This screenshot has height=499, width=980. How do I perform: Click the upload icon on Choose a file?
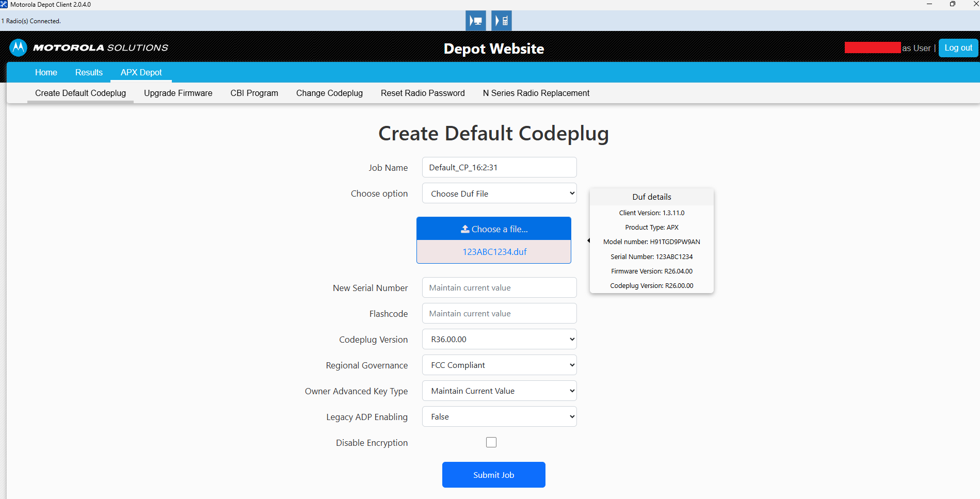click(x=465, y=229)
